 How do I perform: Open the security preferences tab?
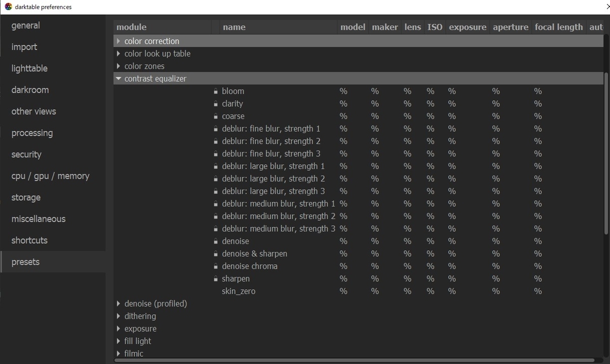tap(53, 155)
